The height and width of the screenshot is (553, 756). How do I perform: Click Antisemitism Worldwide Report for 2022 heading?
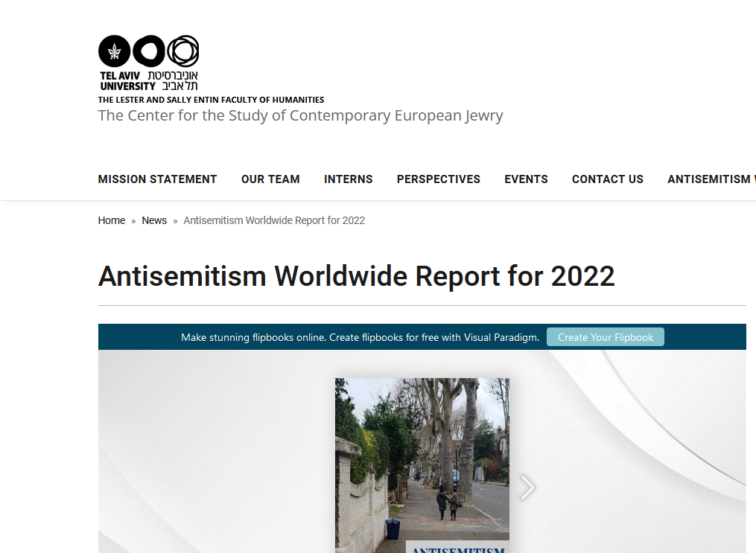[356, 276]
